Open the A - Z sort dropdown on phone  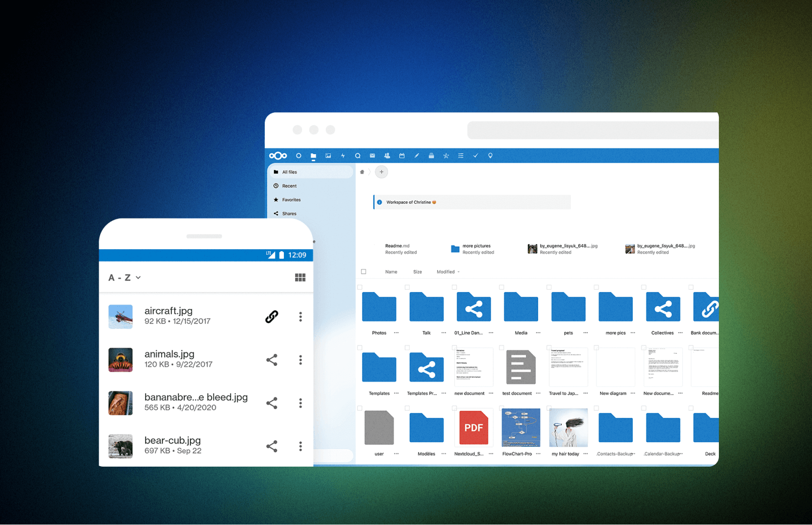click(x=124, y=278)
